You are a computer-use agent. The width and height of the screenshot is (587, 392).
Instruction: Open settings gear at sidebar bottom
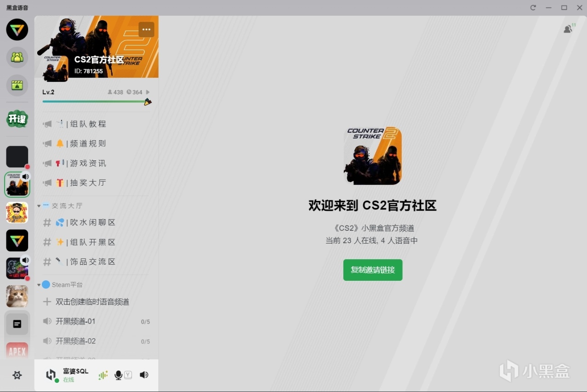[17, 375]
